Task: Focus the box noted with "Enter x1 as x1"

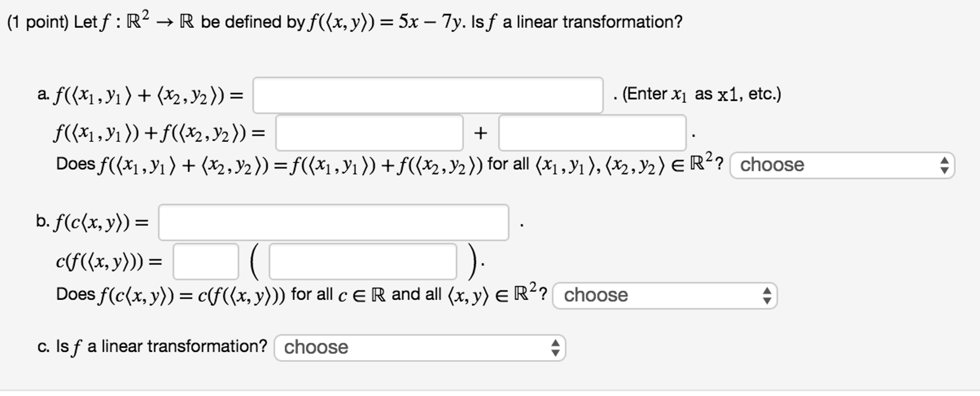Action: coord(428,95)
